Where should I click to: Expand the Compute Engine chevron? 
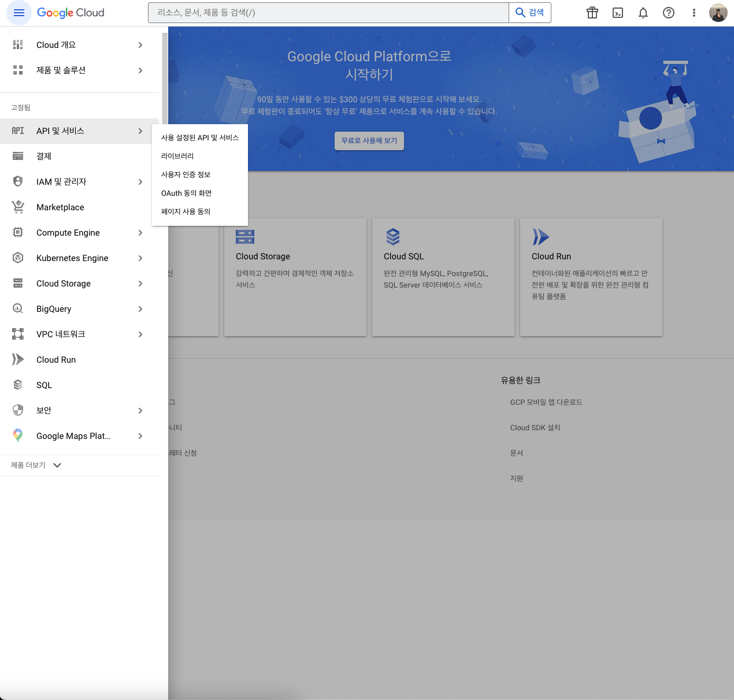point(140,233)
